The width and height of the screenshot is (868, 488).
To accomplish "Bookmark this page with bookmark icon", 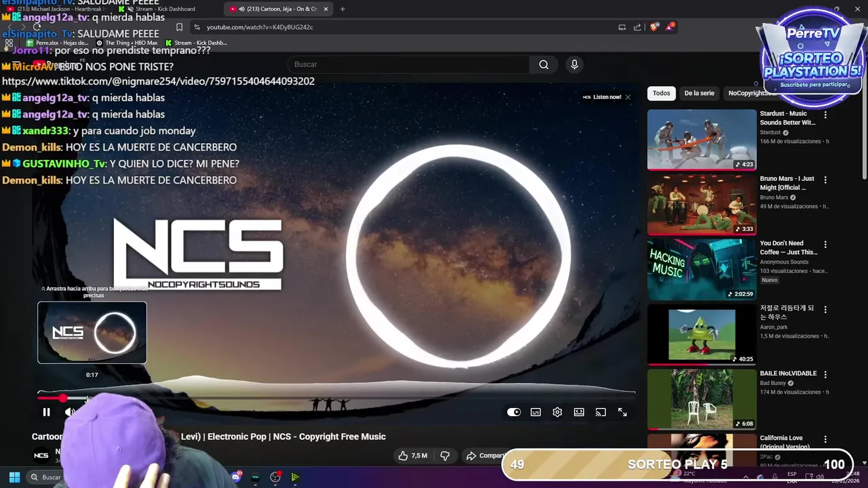I will [179, 27].
